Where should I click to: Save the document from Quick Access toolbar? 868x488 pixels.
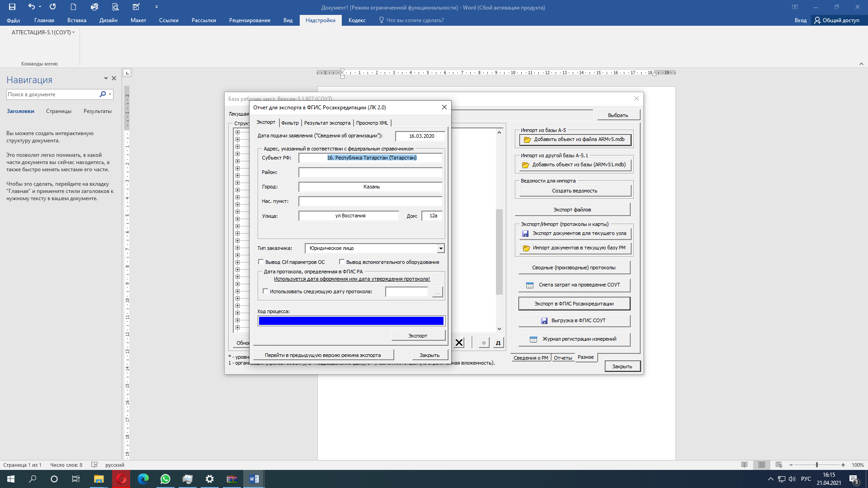coord(12,7)
